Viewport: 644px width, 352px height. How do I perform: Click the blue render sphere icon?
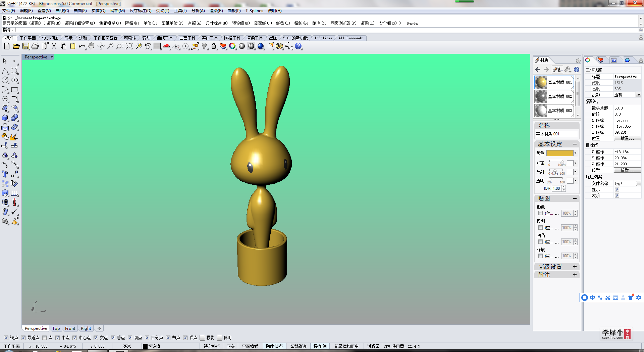(261, 46)
